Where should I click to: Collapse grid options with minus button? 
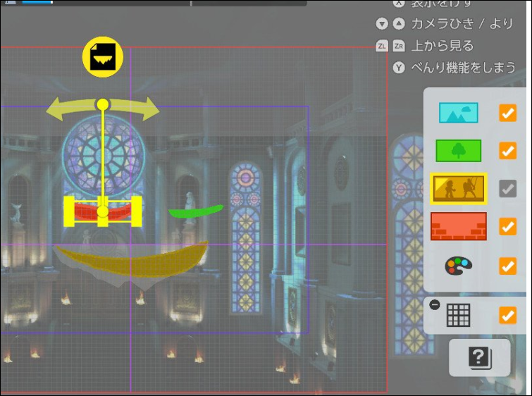[434, 304]
